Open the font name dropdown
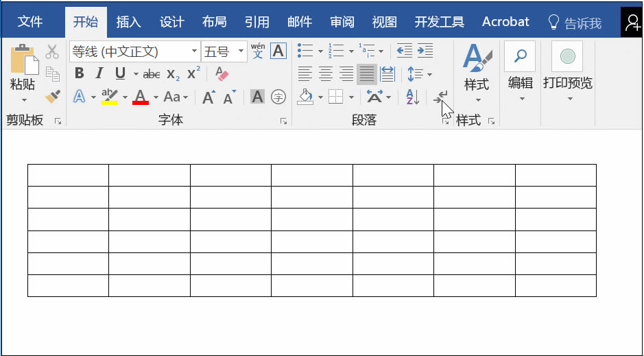The height and width of the screenshot is (356, 644). coord(194,51)
